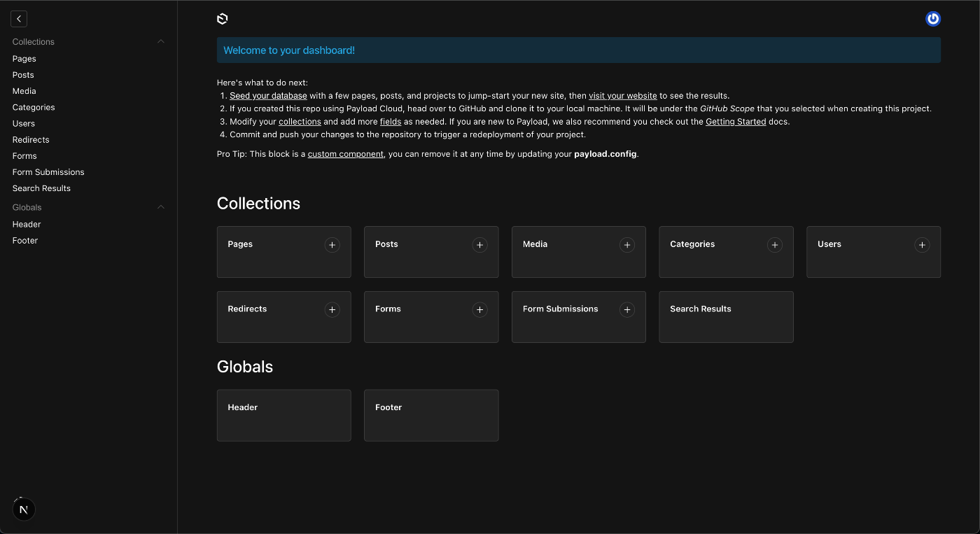
Task: Go to Media in the sidebar
Action: point(24,91)
